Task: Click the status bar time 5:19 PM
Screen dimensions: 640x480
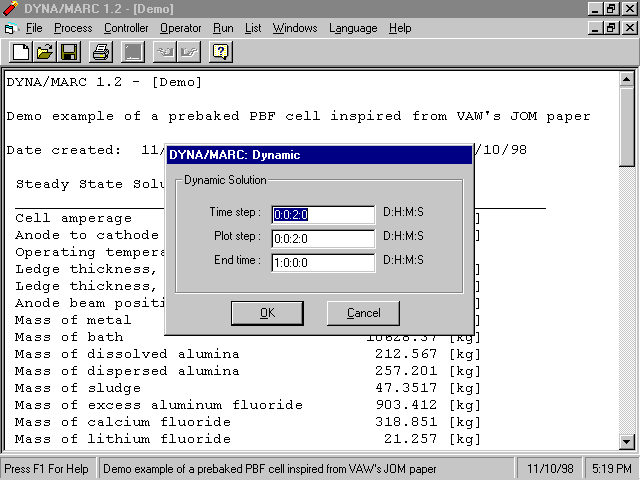Action: tap(611, 469)
